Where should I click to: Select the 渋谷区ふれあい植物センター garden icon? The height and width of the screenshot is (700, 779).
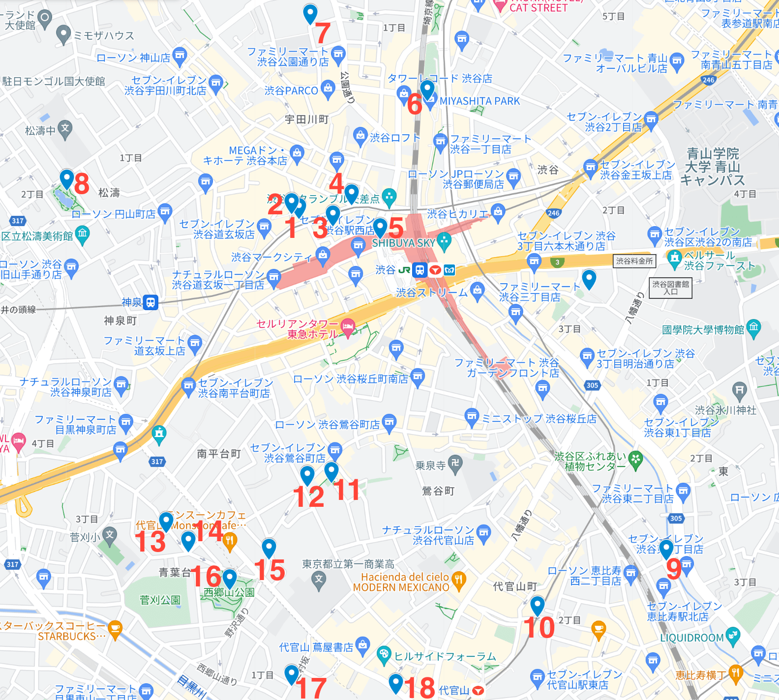636,460
